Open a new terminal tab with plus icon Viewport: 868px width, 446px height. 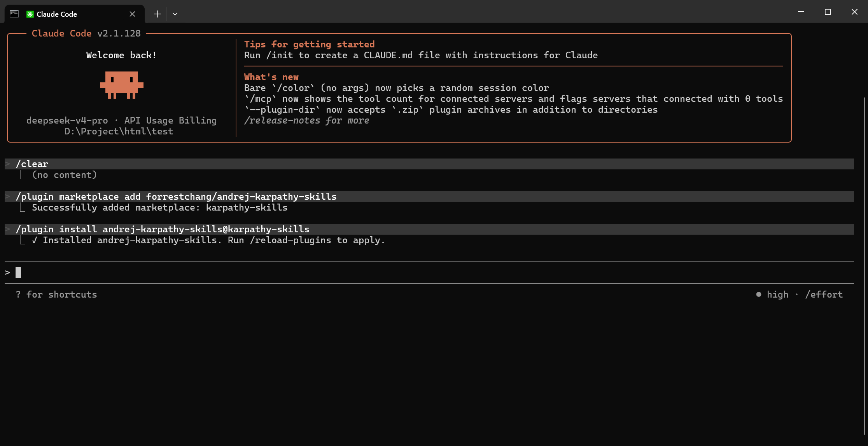pyautogui.click(x=157, y=14)
